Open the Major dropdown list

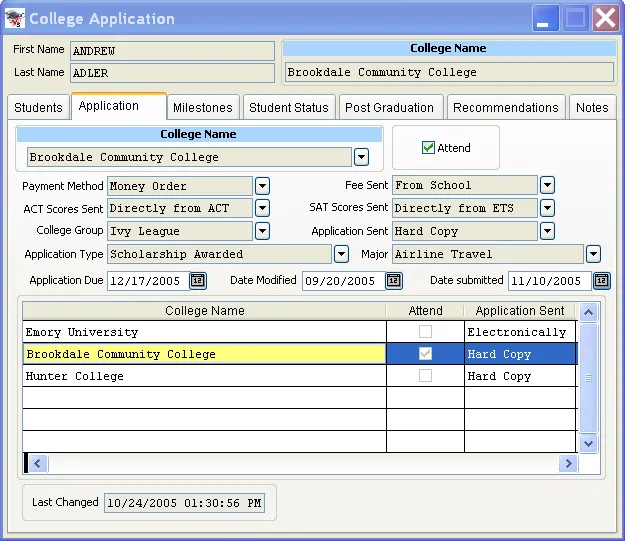(x=593, y=254)
